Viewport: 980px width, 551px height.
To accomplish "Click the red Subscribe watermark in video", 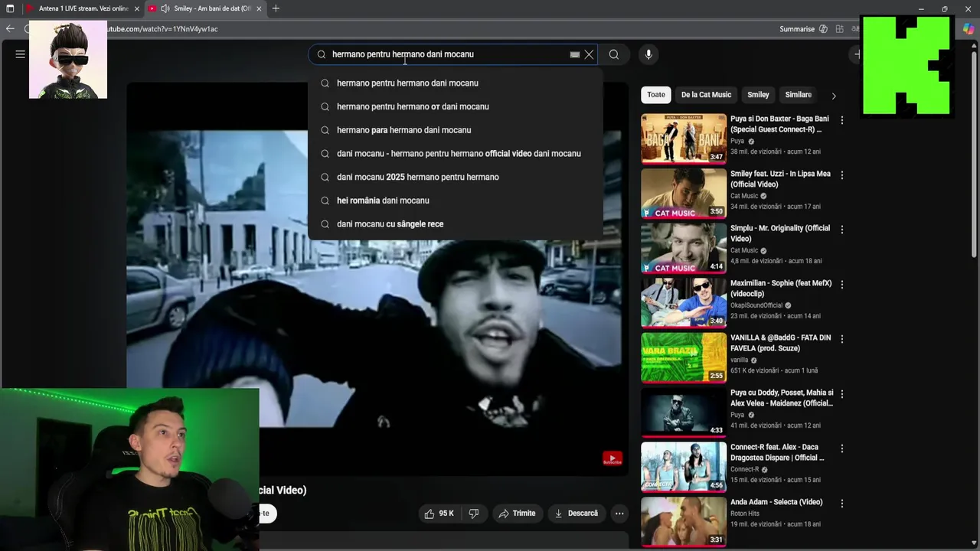I will [612, 459].
